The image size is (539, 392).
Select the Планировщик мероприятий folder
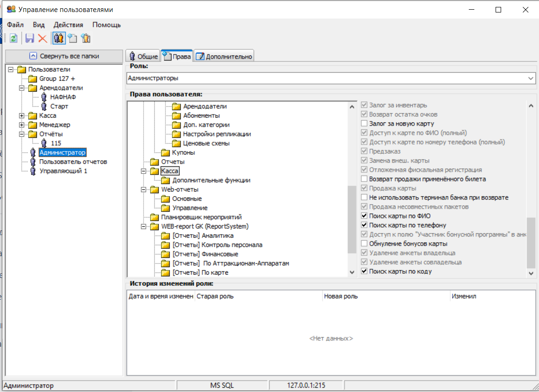click(x=201, y=217)
